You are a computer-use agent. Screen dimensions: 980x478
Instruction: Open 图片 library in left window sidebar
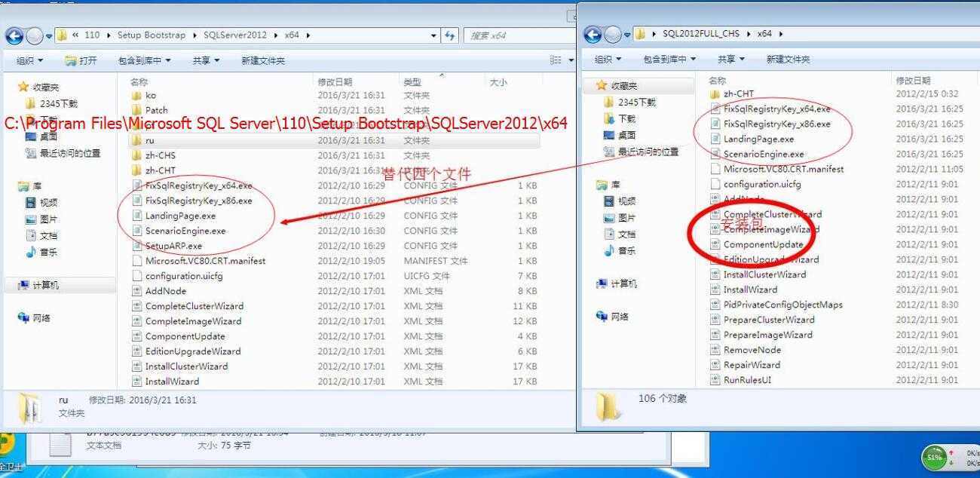41,219
